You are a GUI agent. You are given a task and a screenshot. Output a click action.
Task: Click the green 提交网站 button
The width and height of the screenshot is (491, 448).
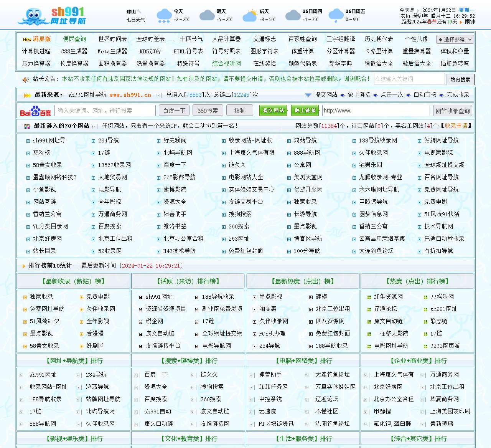pyautogui.click(x=273, y=111)
